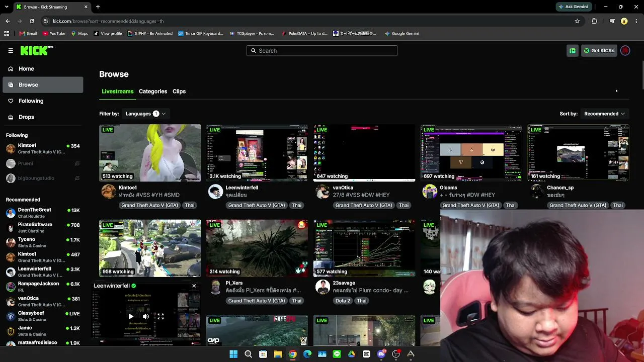This screenshot has height=362, width=644.
Task: Open Microsoft Edge from the taskbar
Action: pyautogui.click(x=307, y=354)
